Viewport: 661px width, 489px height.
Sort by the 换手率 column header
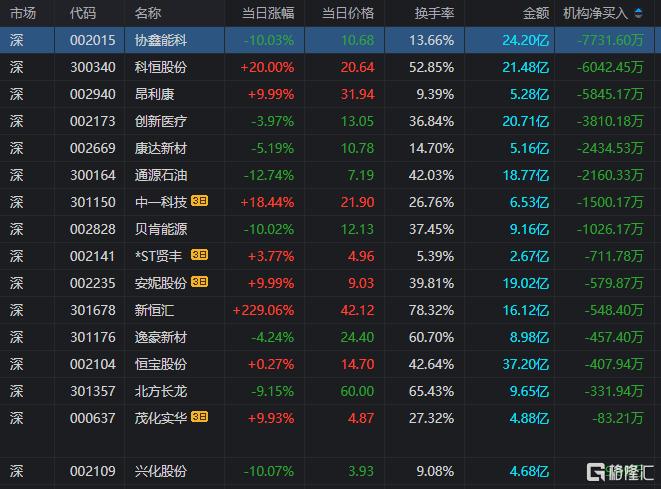434,13
